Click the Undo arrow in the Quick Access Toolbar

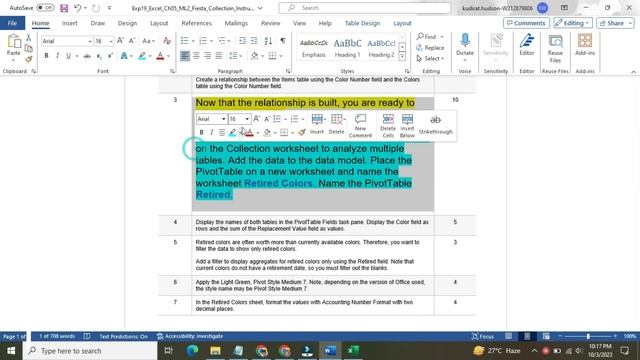tap(78, 8)
